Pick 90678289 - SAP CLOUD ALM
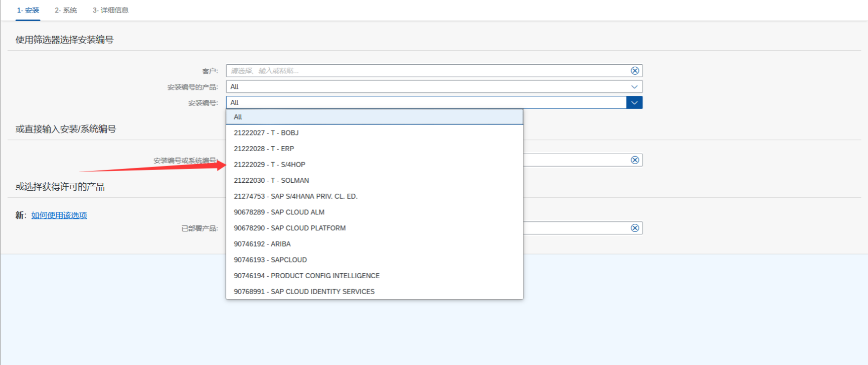This screenshot has width=868, height=365. 279,212
